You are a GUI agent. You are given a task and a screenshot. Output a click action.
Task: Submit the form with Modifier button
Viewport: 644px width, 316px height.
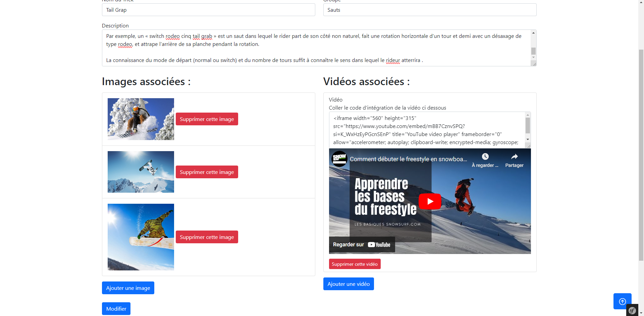point(116,309)
